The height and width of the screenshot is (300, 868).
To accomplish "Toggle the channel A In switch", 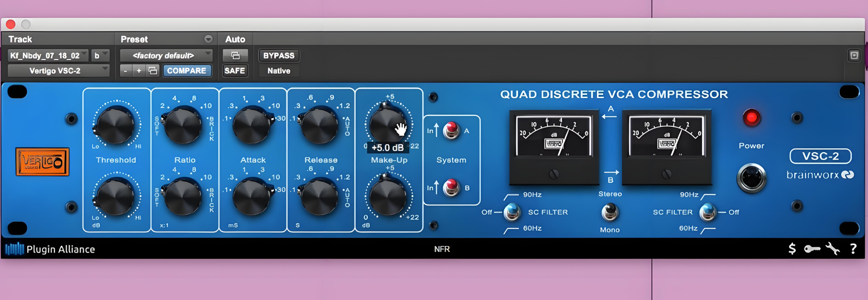I will [451, 130].
